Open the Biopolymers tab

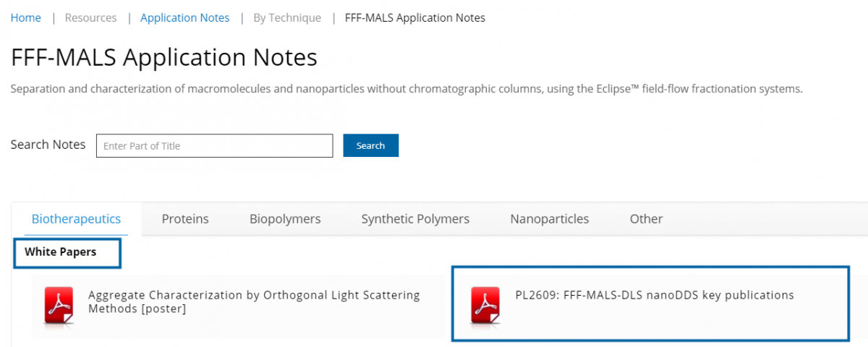pyautogui.click(x=285, y=218)
